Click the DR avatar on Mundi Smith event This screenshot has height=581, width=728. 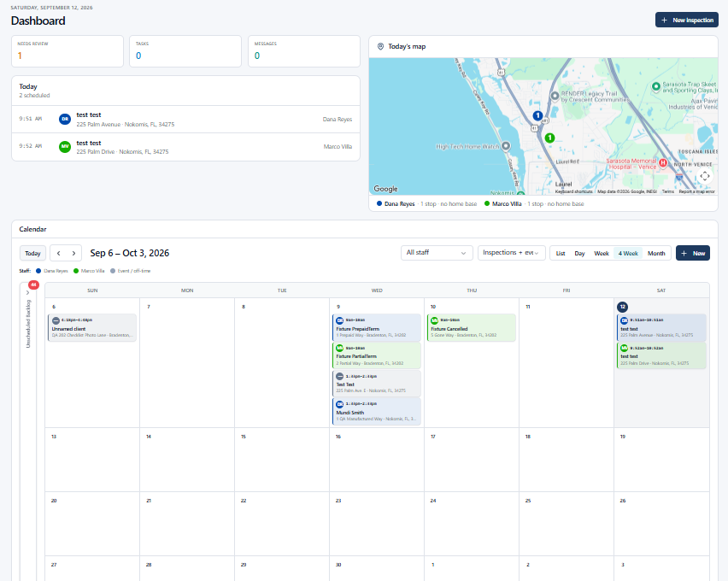coord(340,404)
